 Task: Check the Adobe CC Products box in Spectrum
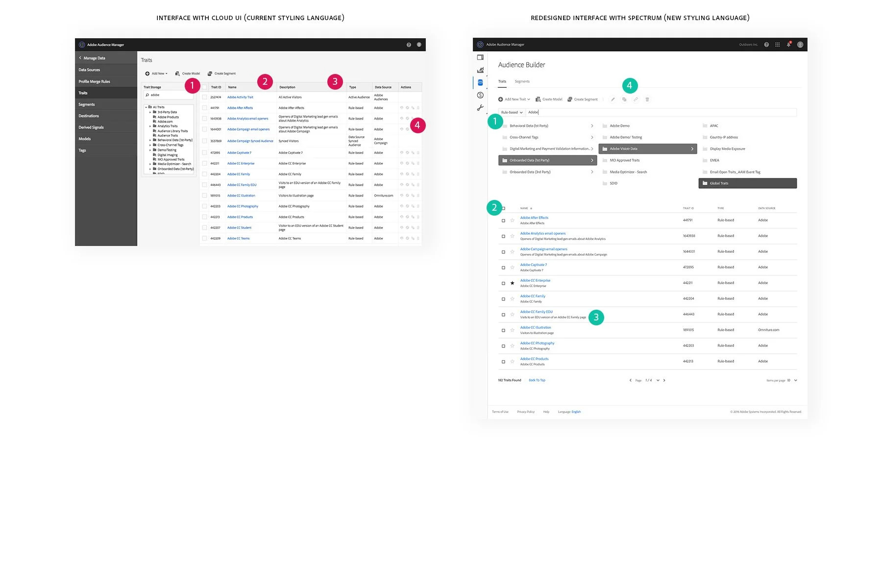pyautogui.click(x=503, y=362)
